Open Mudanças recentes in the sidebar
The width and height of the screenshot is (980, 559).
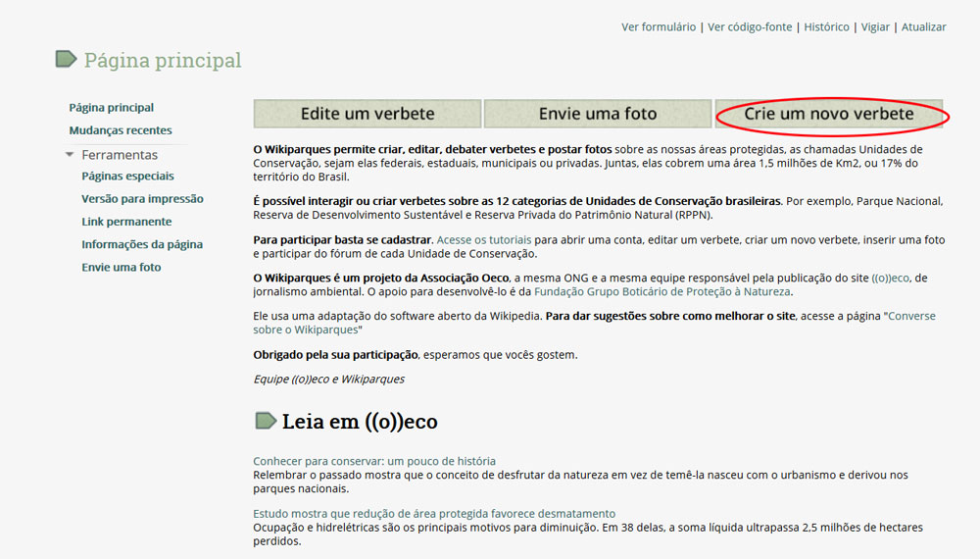click(x=121, y=130)
